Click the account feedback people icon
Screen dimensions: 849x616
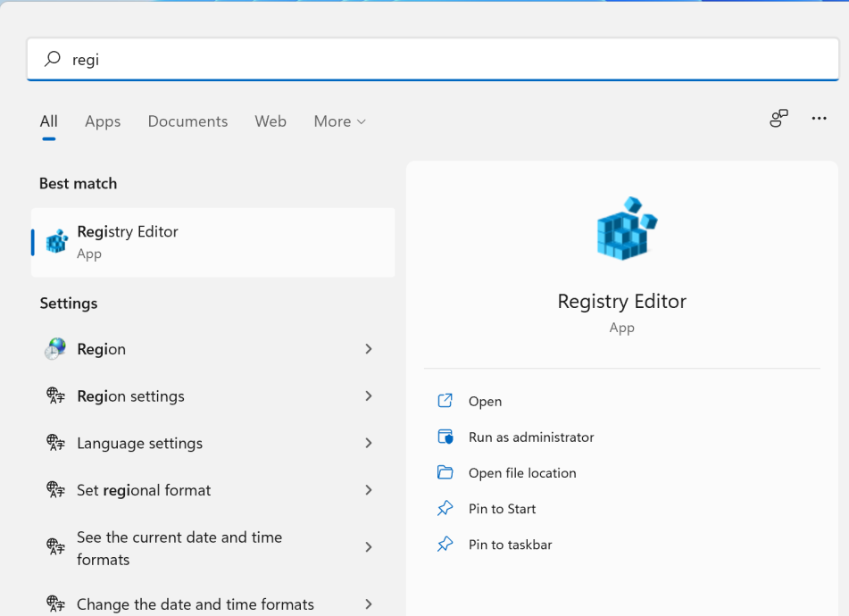tap(778, 118)
